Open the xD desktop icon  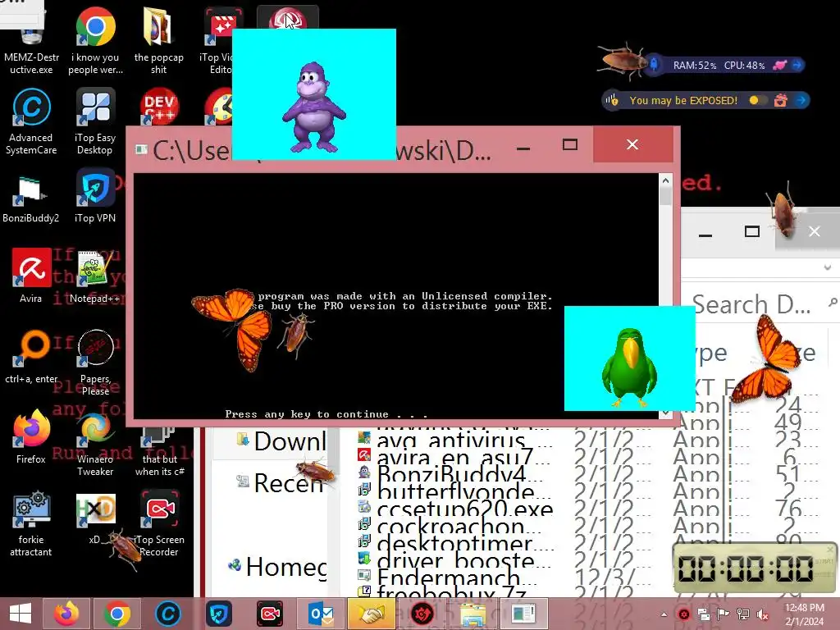(95, 517)
